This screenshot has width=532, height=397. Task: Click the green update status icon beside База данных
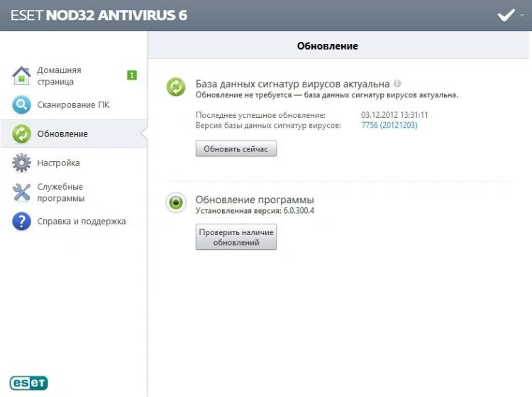coord(176,87)
